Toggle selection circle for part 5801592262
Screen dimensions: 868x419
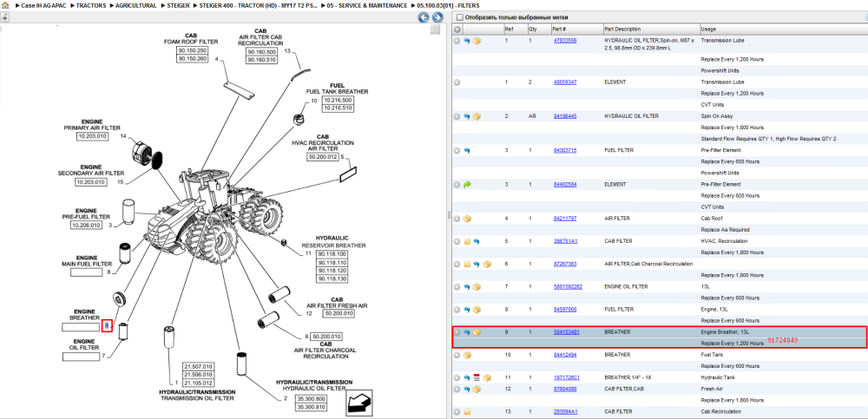point(457,287)
